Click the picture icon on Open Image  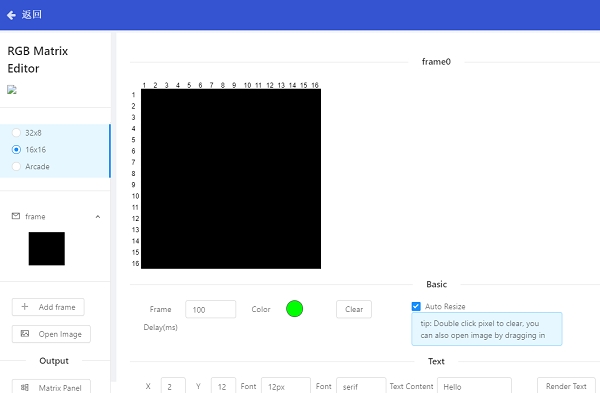coord(25,334)
